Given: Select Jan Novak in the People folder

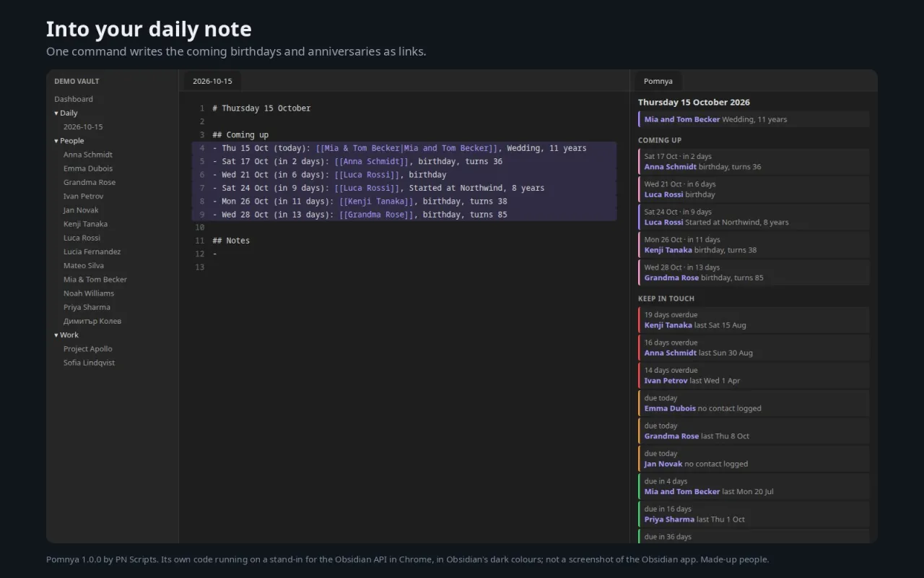Looking at the screenshot, I should [81, 210].
